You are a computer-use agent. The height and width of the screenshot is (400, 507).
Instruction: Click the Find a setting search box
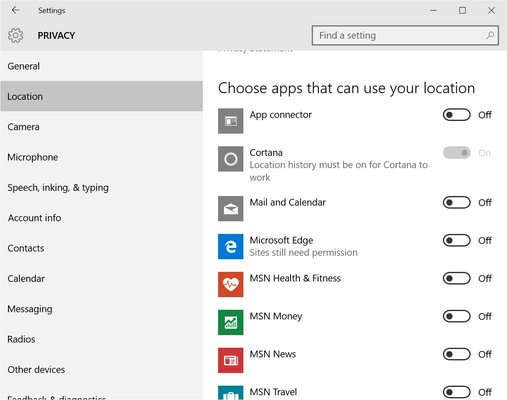point(405,35)
